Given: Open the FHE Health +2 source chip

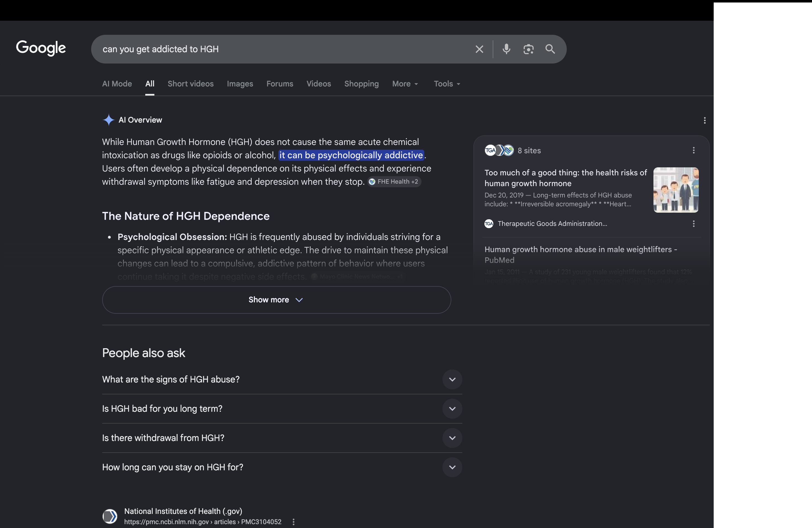Looking at the screenshot, I should pyautogui.click(x=394, y=182).
